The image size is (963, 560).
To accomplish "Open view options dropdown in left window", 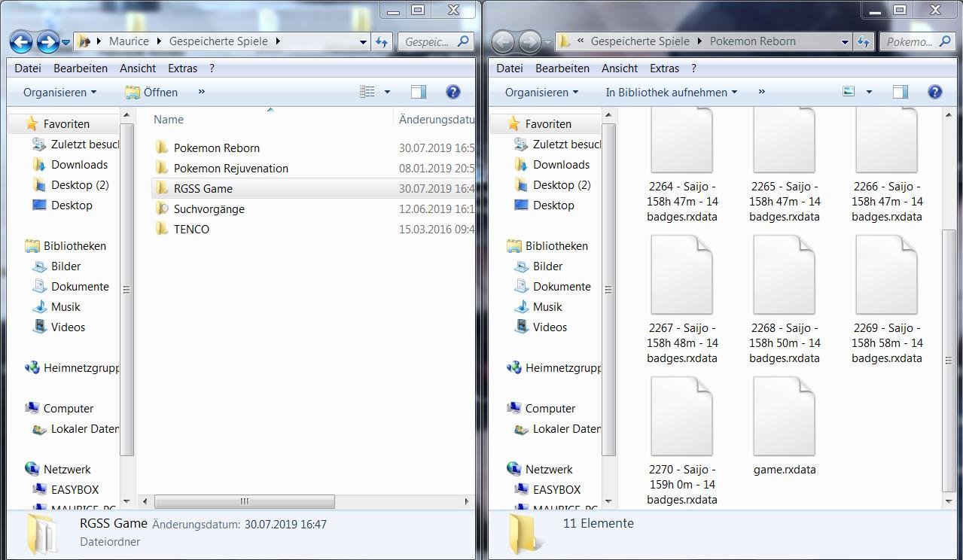I will pos(387,92).
